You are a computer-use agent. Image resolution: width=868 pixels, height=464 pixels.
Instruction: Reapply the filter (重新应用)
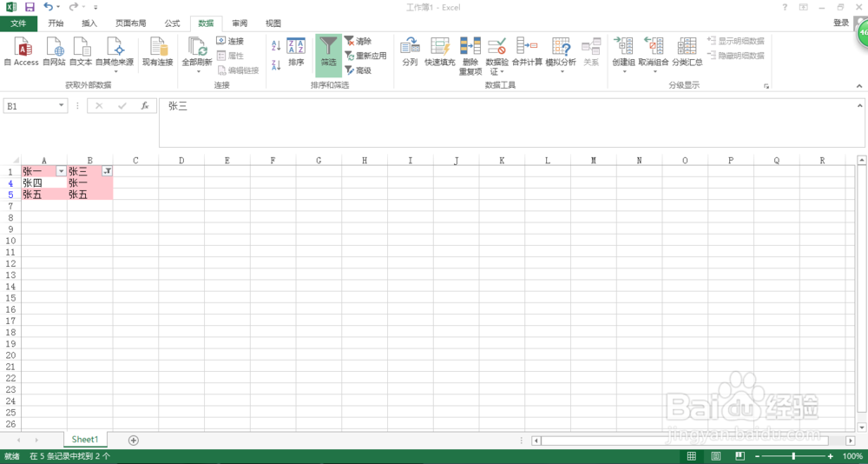pos(365,56)
